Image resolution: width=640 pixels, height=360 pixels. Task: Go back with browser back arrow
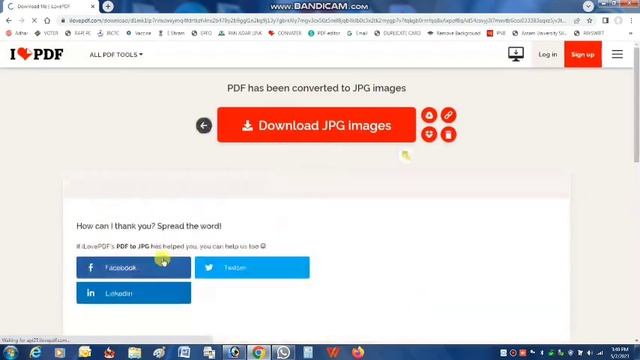(9, 20)
